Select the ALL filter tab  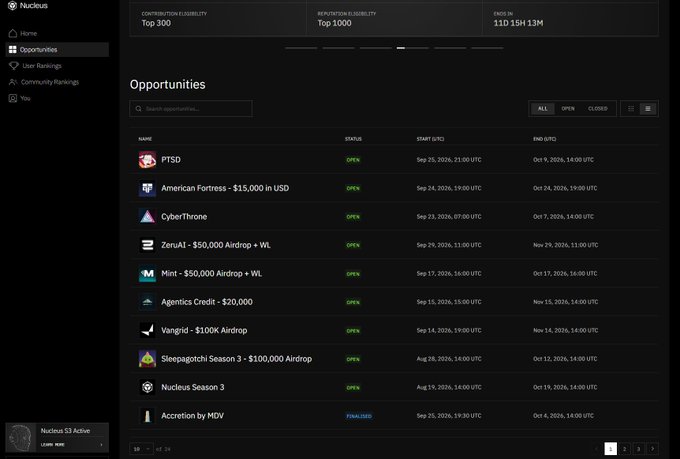[x=543, y=108]
